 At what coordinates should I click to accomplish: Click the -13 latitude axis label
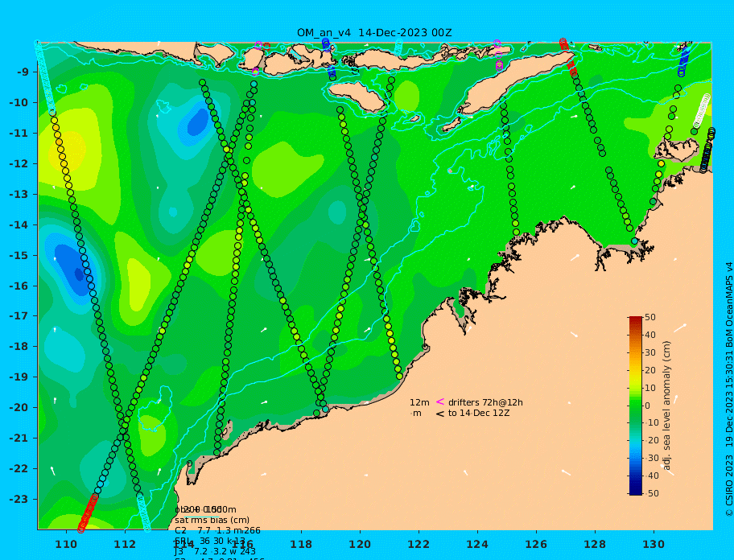click(x=19, y=194)
